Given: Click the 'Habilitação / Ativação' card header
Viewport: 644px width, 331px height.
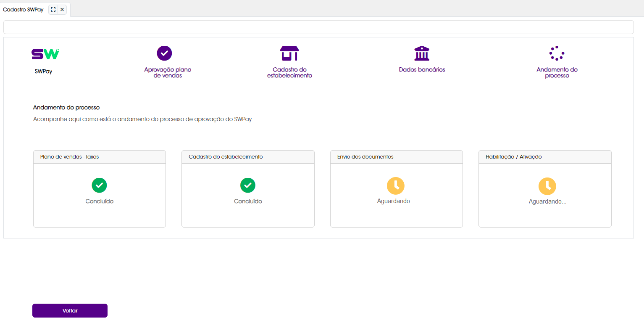Looking at the screenshot, I should point(545,157).
